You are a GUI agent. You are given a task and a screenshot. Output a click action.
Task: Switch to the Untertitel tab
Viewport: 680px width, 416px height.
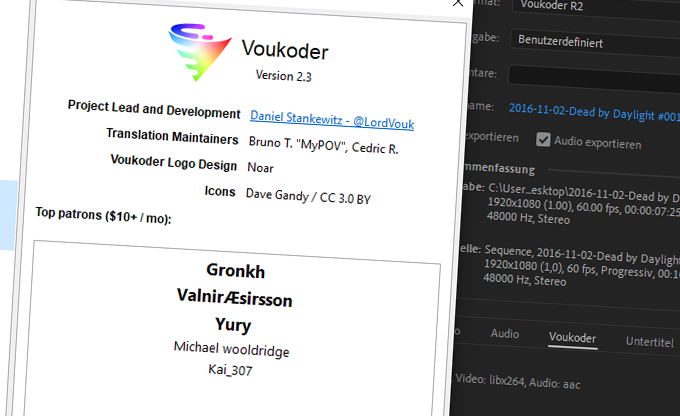[650, 342]
